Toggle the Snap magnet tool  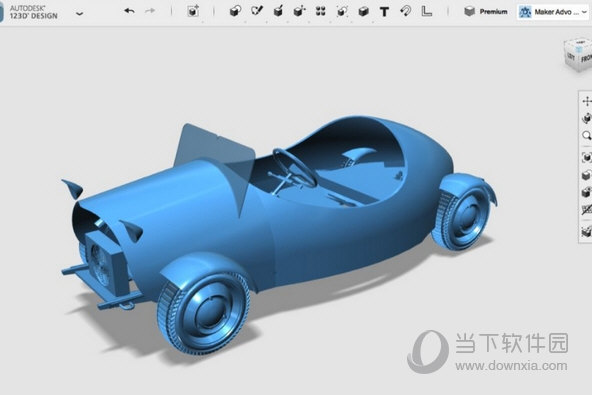pos(405,11)
